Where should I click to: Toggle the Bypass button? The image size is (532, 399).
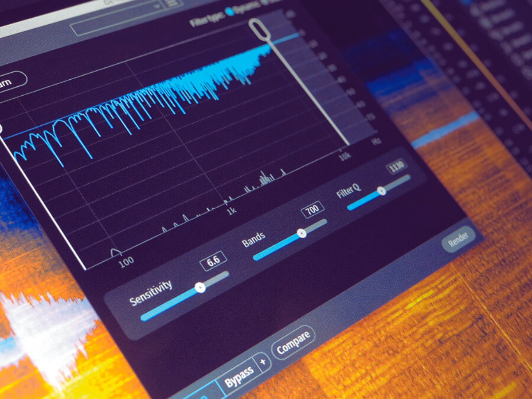point(239,377)
